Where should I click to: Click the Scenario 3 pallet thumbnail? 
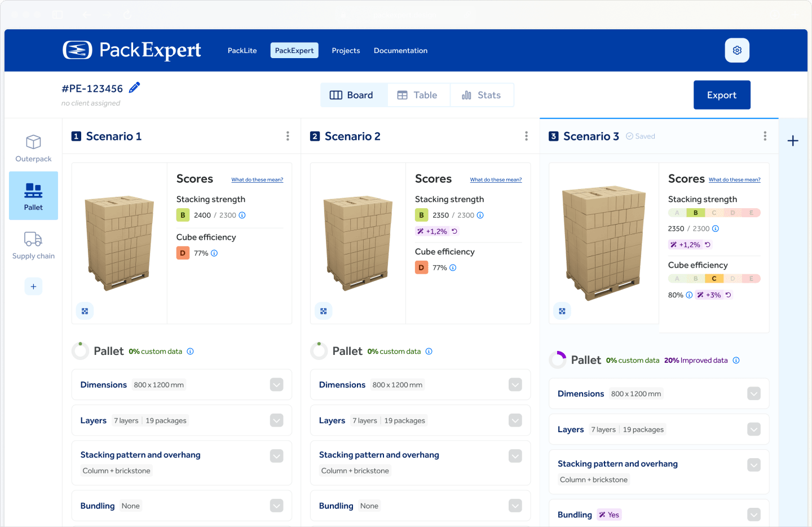604,243
